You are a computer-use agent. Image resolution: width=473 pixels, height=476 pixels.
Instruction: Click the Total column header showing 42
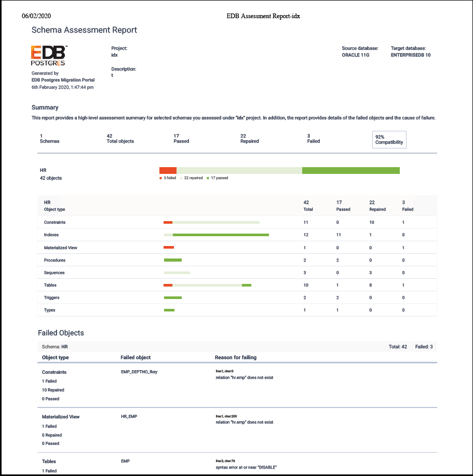308,206
